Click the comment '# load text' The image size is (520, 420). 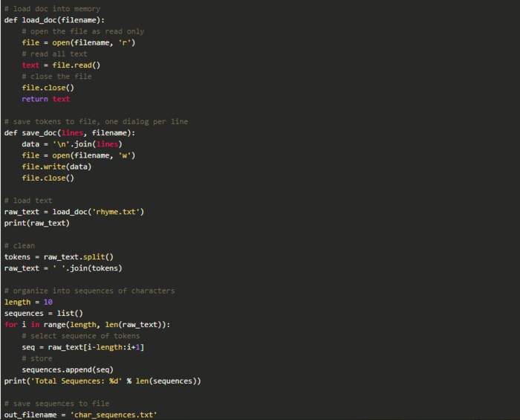coord(28,201)
